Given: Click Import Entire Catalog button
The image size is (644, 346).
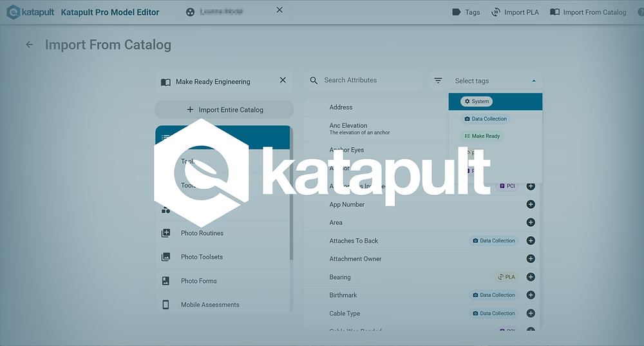Looking at the screenshot, I should 224,110.
